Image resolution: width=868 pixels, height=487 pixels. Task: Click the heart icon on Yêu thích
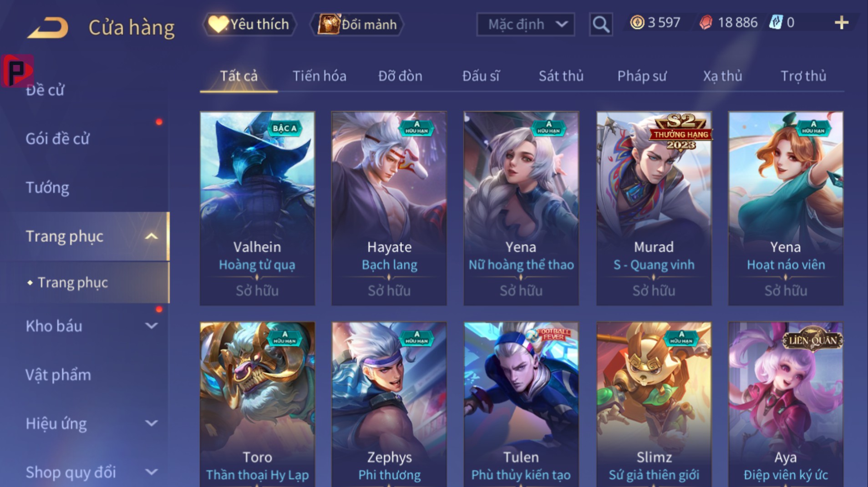point(218,24)
